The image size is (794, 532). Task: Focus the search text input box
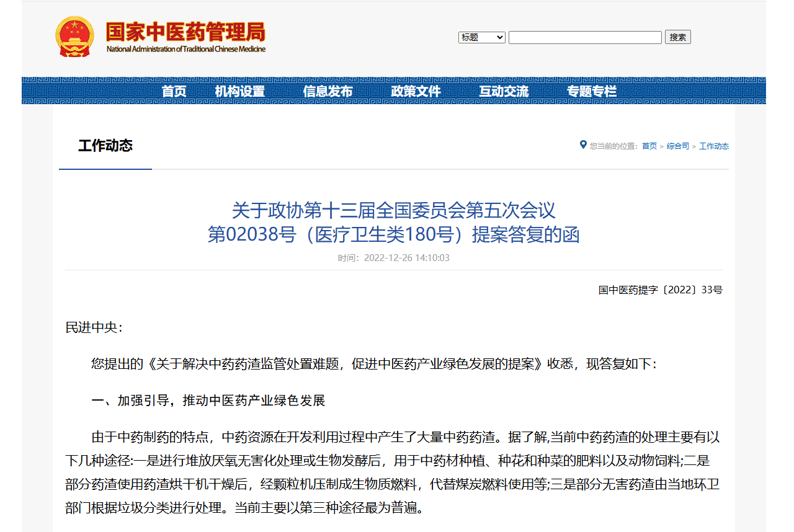pos(585,37)
